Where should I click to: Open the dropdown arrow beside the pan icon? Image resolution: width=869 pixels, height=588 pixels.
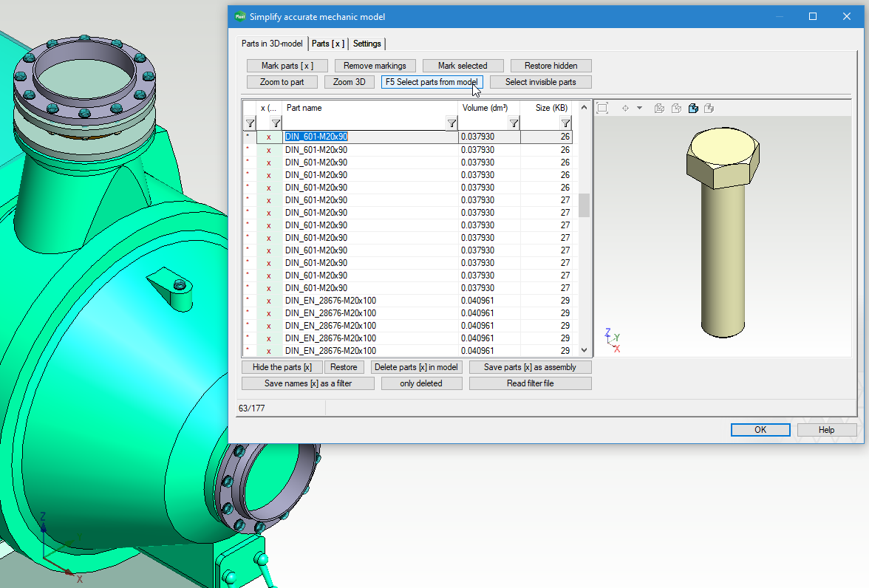point(640,109)
